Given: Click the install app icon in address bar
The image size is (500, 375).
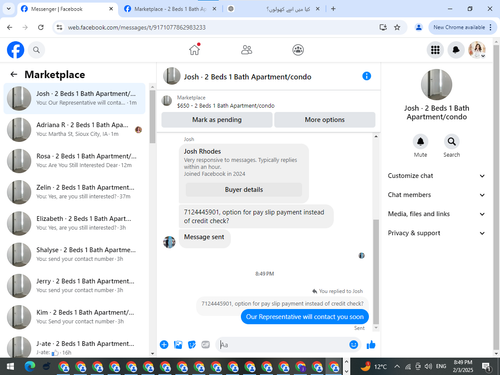Looking at the screenshot, I should coord(383,27).
